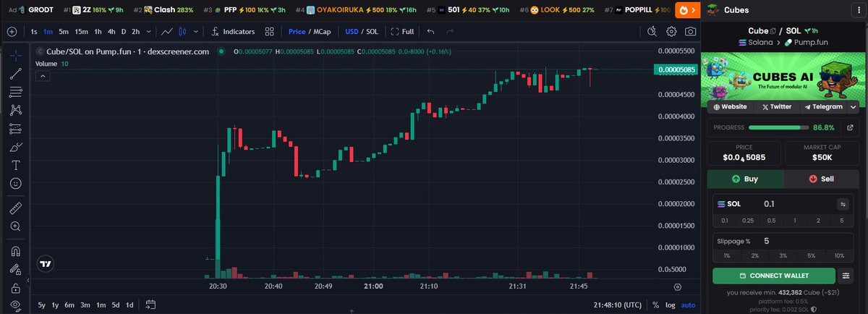
Task: Select the ruler measure tool
Action: [15, 208]
